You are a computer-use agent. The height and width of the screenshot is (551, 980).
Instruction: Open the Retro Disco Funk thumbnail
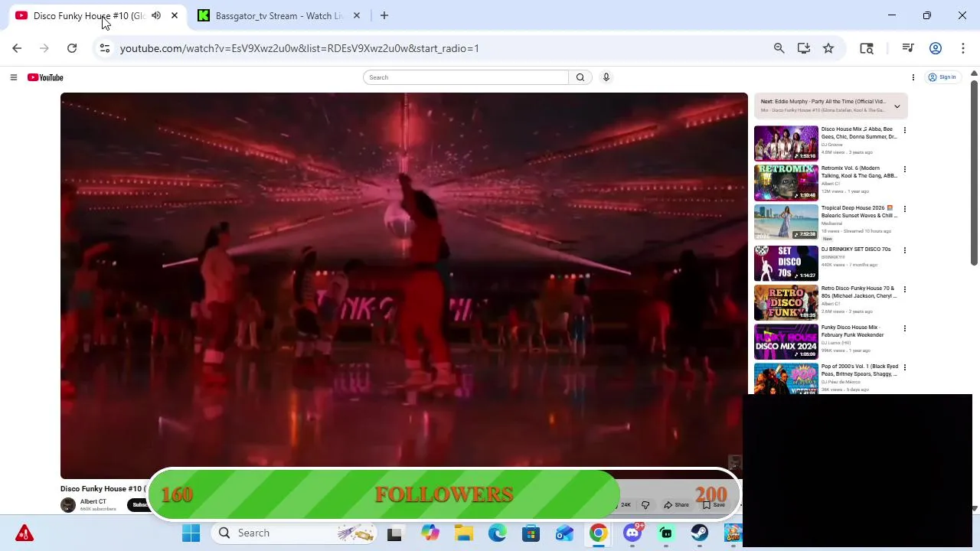pos(786,302)
